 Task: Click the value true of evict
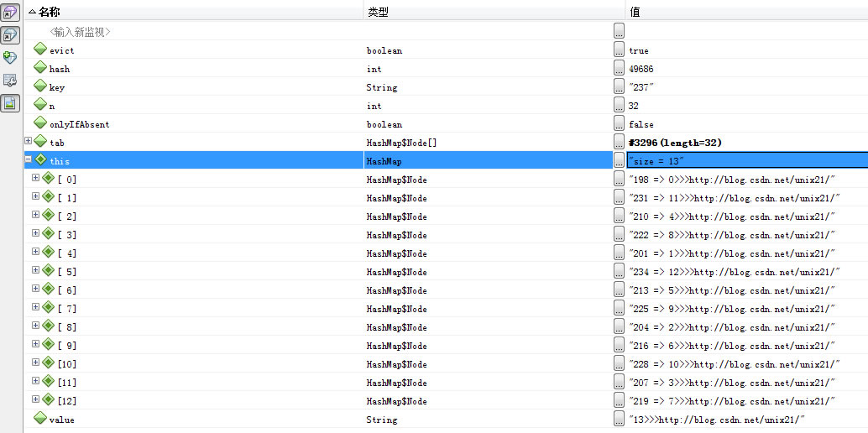pos(638,51)
